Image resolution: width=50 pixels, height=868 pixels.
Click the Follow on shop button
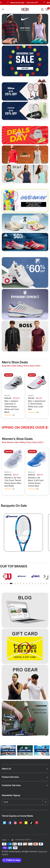coord(12,860)
